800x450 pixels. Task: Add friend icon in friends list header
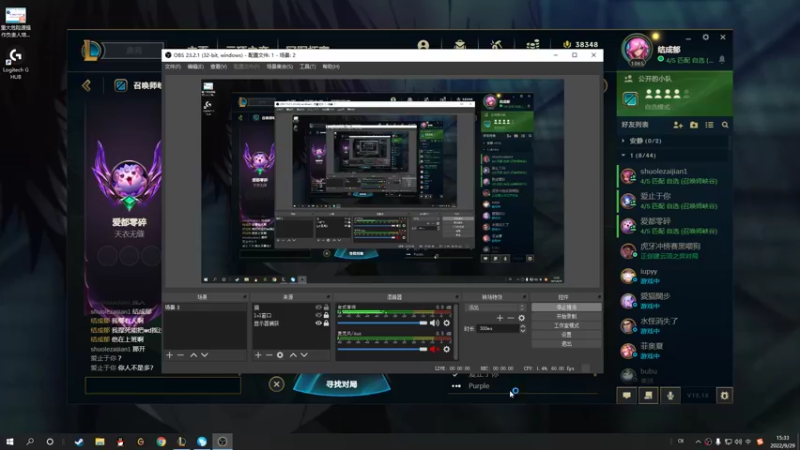[678, 125]
